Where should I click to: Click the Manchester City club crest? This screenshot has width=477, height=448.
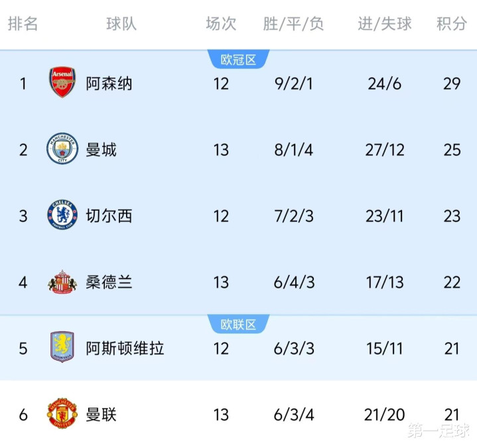pyautogui.click(x=62, y=150)
